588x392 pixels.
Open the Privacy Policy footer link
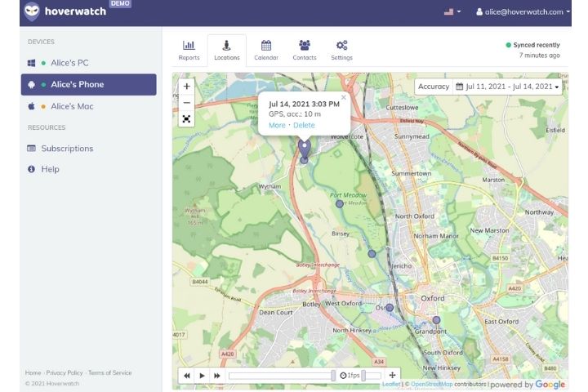click(x=65, y=373)
